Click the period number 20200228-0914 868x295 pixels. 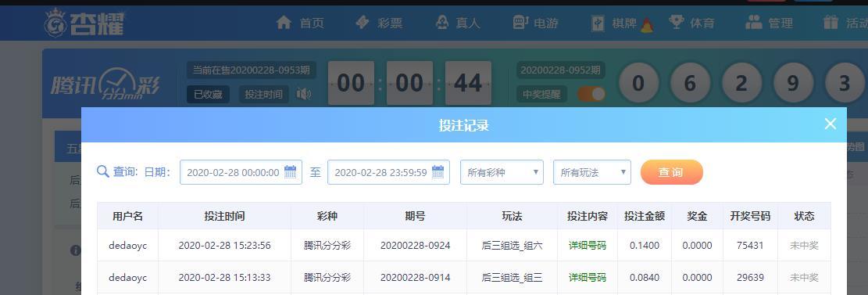[x=415, y=277]
